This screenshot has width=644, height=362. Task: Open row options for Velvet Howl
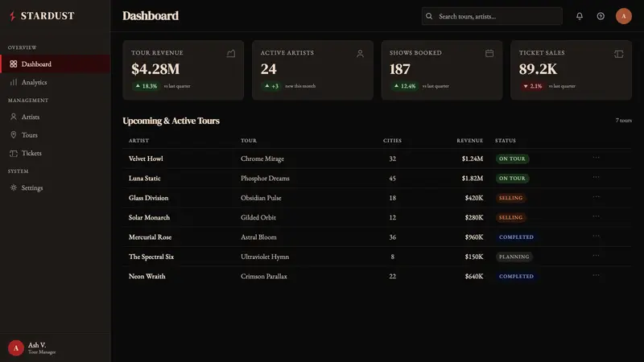[596, 158]
